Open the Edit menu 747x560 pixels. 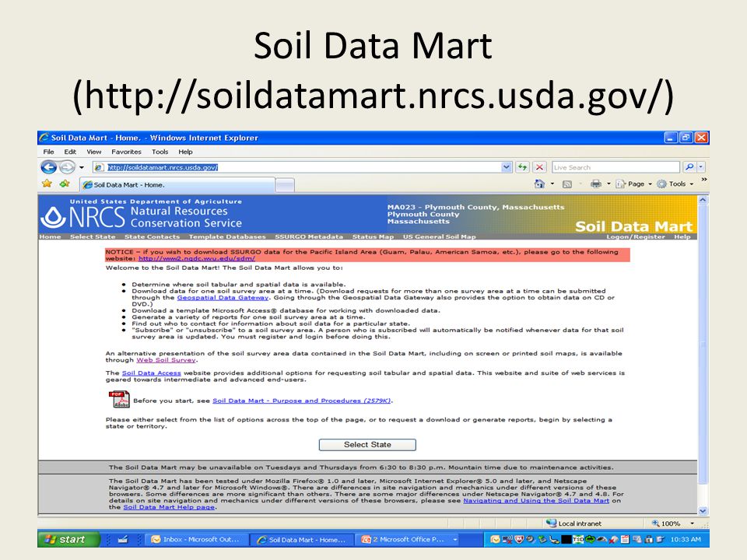[x=70, y=152]
